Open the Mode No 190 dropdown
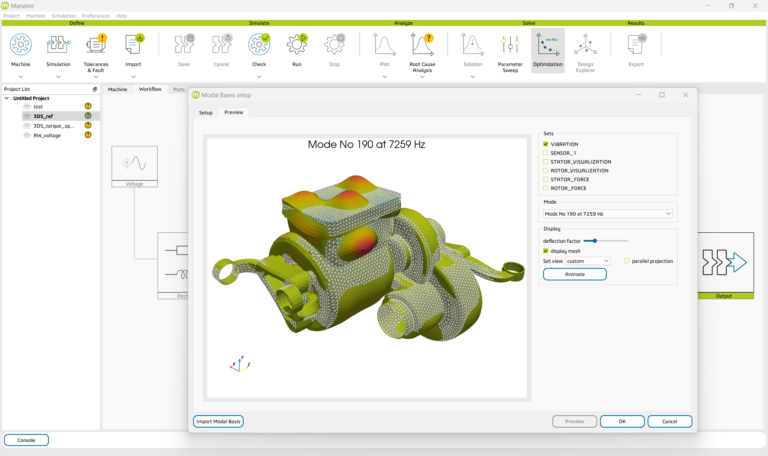768x456 pixels. pyautogui.click(x=608, y=213)
